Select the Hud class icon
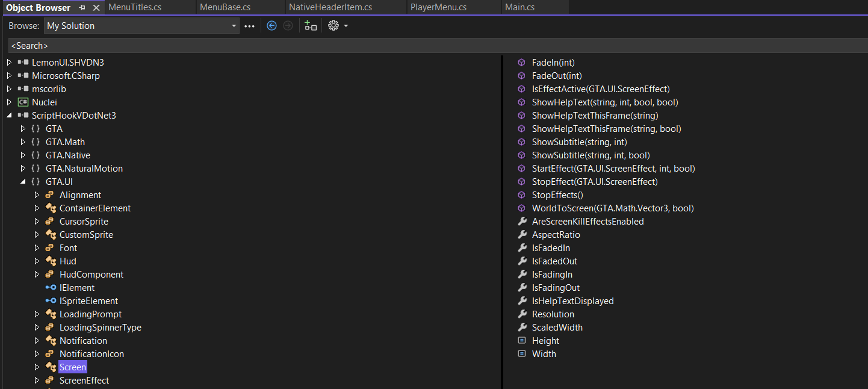Screen dimensions: 868x389 pyautogui.click(x=51, y=261)
